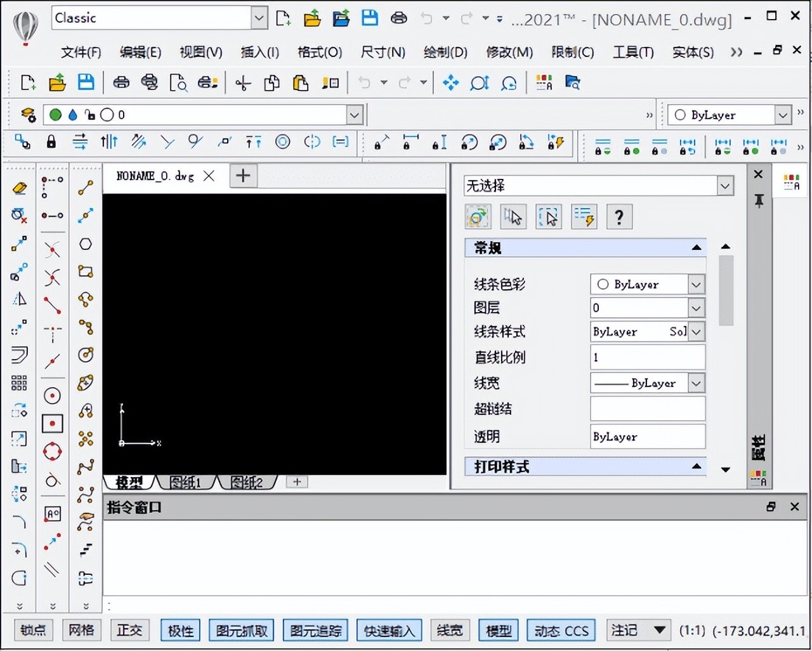
Task: Click the 动态 CCS button in the status bar
Action: coord(561,631)
